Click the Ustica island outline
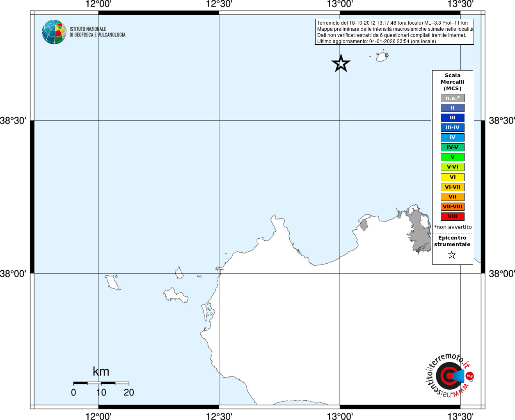Image resolution: width=515 pixels, height=420 pixels. 382,56
